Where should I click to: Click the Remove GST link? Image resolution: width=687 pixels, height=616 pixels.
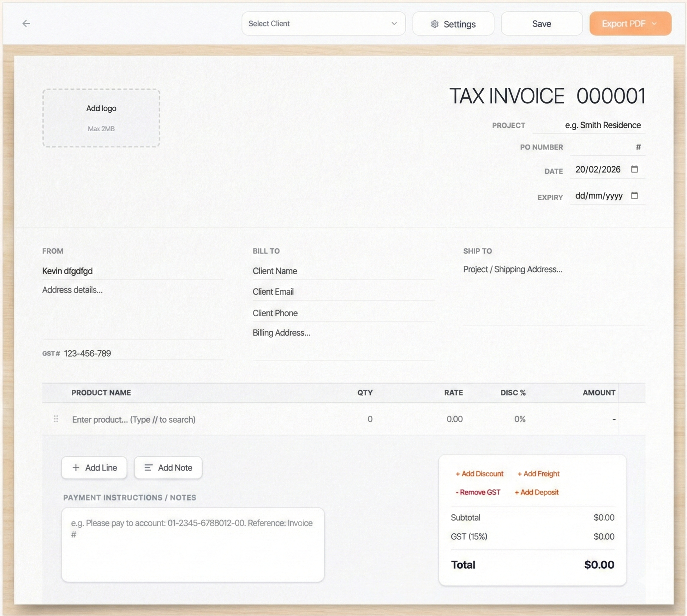click(478, 492)
